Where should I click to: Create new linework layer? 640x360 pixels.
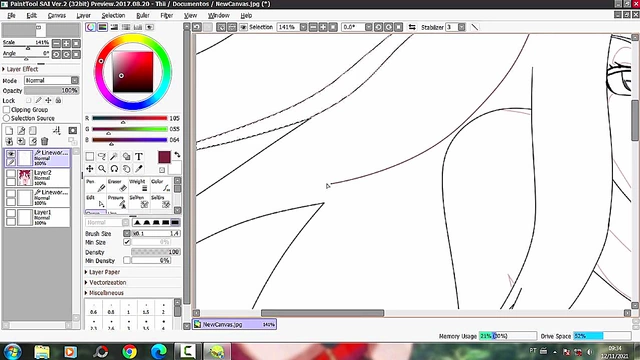coord(21,131)
